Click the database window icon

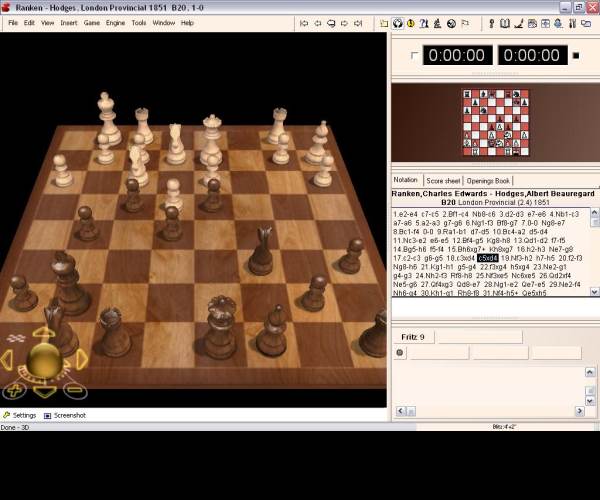[532, 23]
